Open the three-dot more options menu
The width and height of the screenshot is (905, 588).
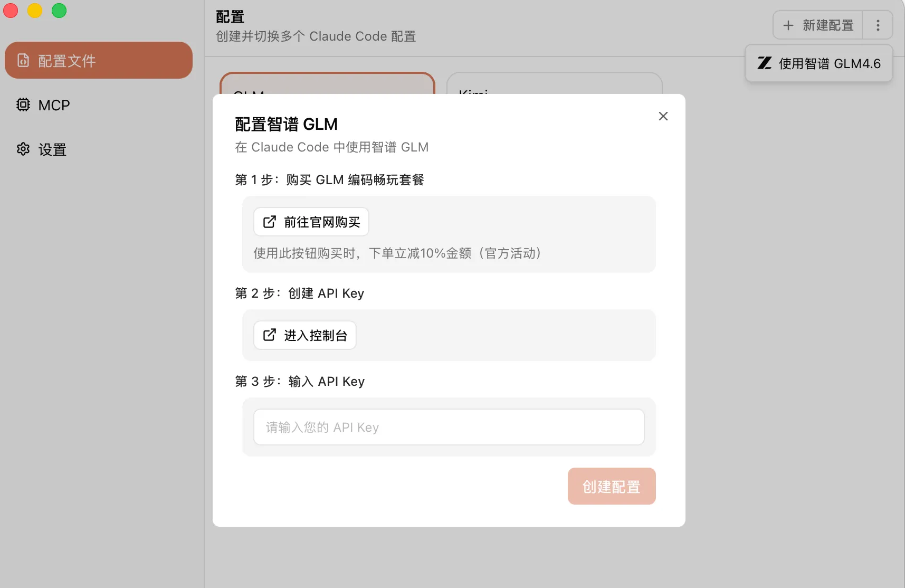[878, 25]
